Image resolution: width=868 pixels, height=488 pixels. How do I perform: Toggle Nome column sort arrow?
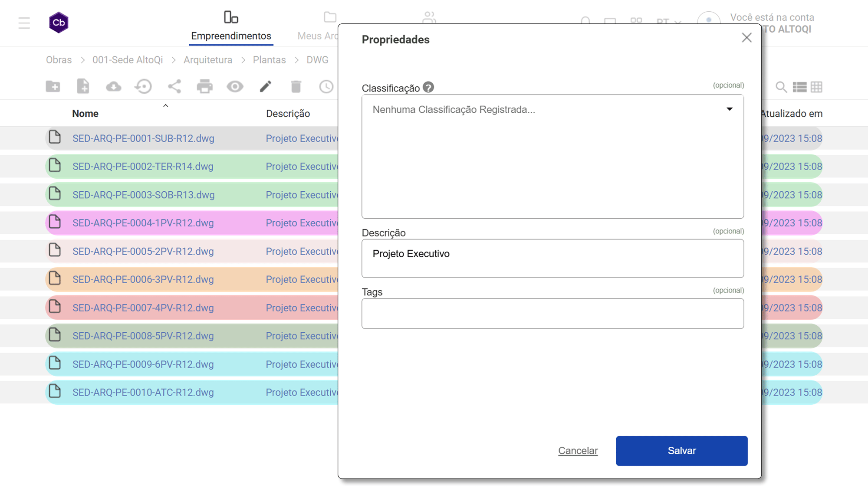point(165,106)
